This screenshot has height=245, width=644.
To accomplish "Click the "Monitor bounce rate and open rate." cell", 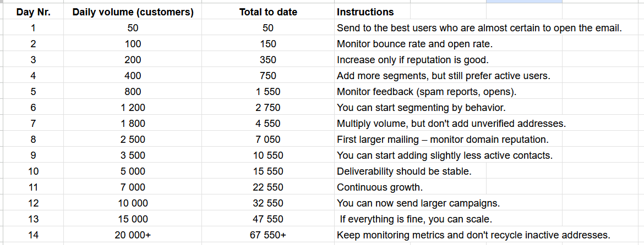I will (407, 44).
